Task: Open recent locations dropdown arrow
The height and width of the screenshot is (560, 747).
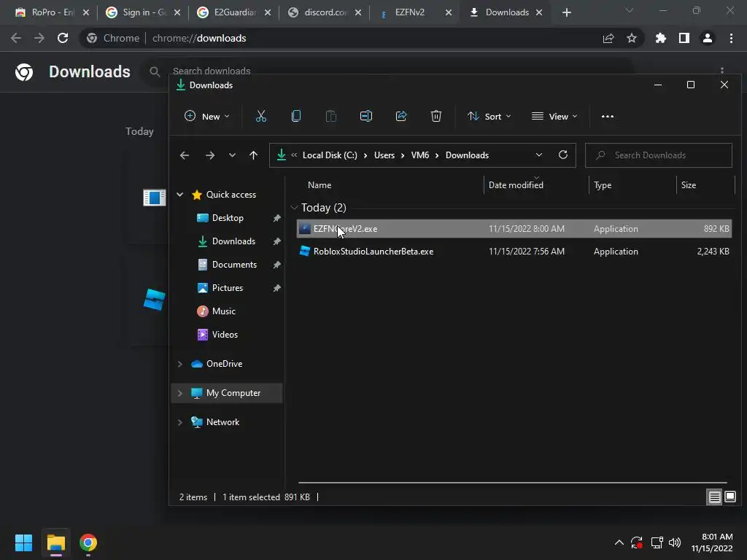Action: point(232,155)
